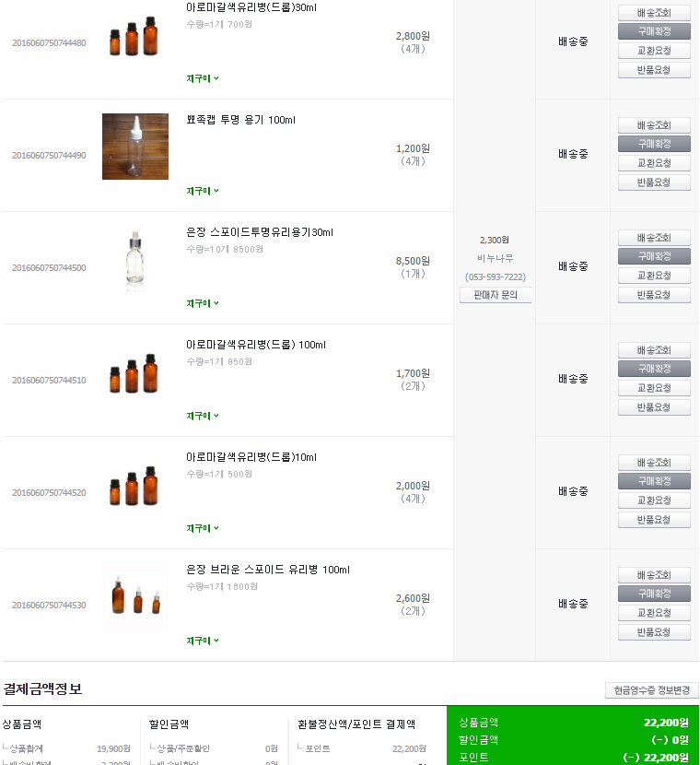Open the 아로마갈색유리병(드롭)30ml product link
Image resolution: width=700 pixels, height=765 pixels.
(x=251, y=7)
